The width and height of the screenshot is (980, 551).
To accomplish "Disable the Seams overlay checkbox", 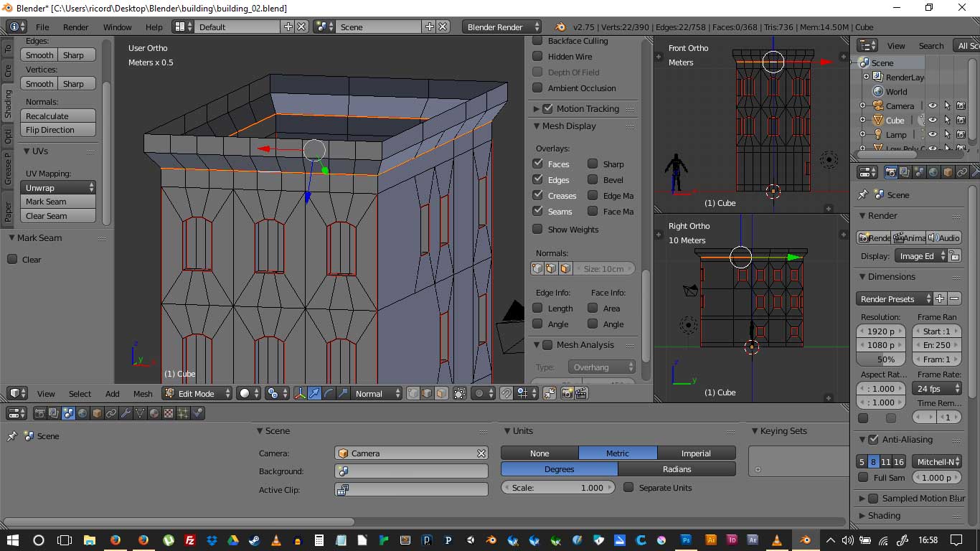I will 537,211.
